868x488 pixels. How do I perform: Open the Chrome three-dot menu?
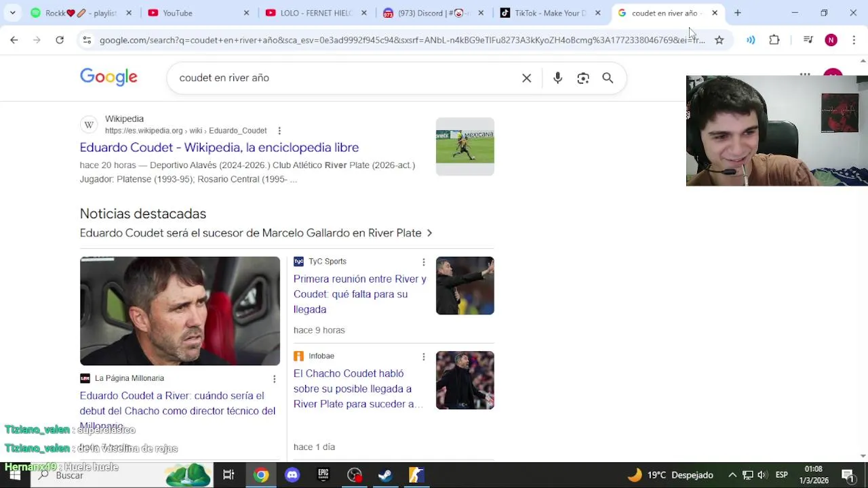point(854,40)
